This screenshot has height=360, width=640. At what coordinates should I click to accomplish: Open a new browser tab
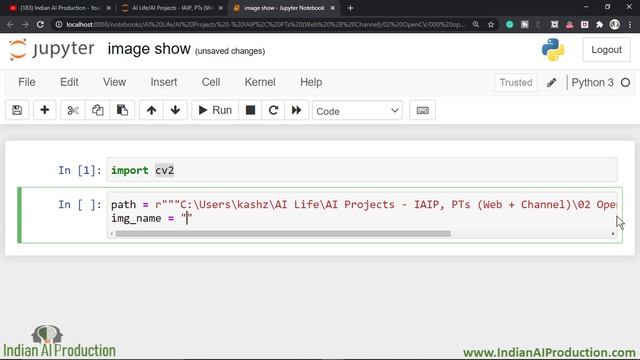pos(350,8)
